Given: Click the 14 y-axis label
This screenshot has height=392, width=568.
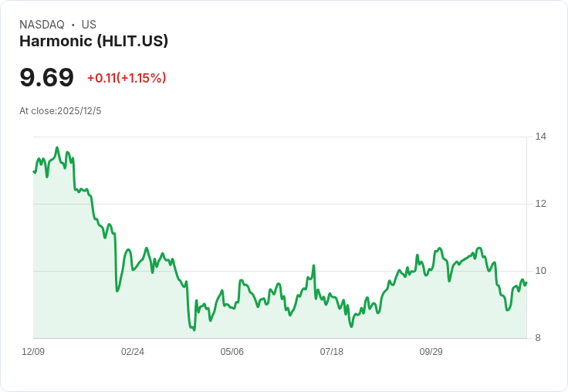Looking at the screenshot, I should pyautogui.click(x=540, y=137).
